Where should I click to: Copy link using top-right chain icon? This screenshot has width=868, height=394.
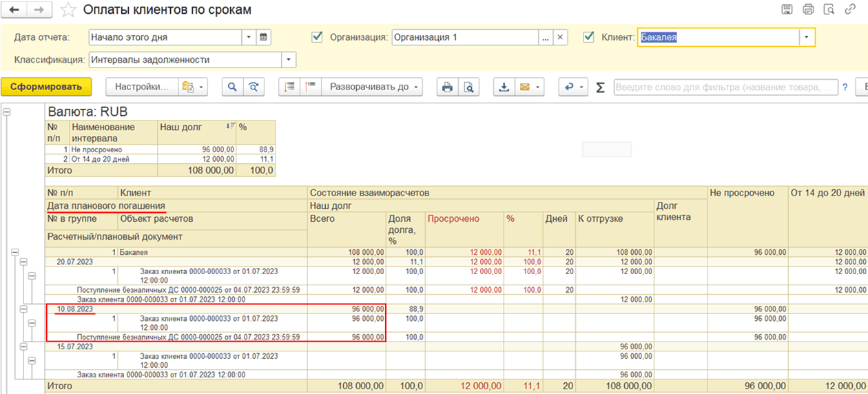pos(851,9)
